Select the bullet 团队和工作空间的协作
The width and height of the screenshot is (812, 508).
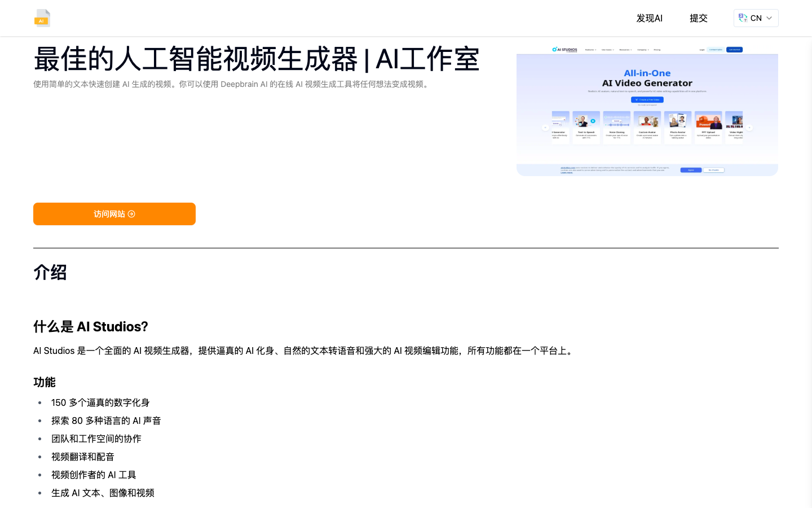tap(96, 439)
